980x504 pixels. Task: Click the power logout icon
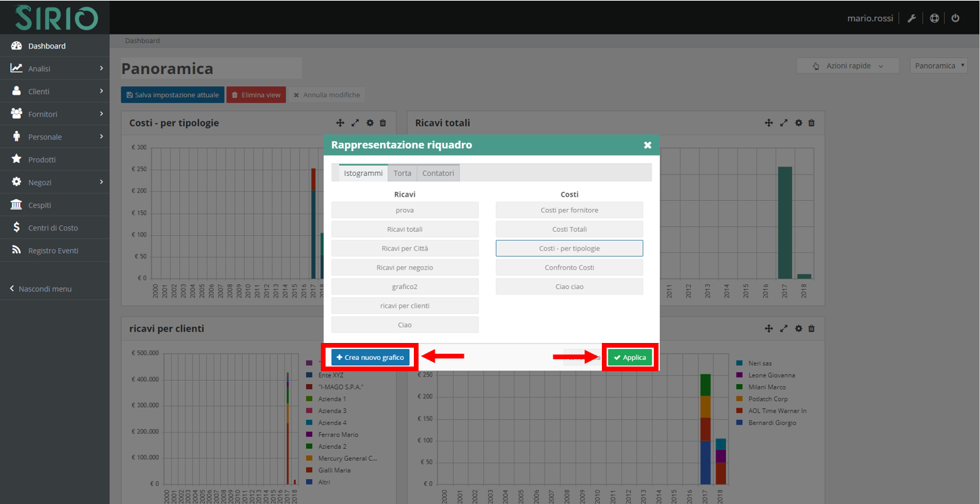click(956, 18)
